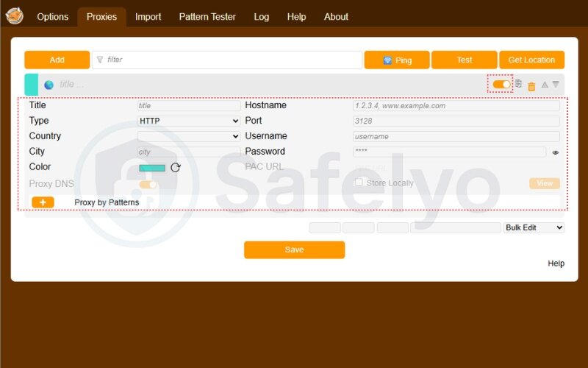
Task: Click the Ping button
Action: click(397, 60)
